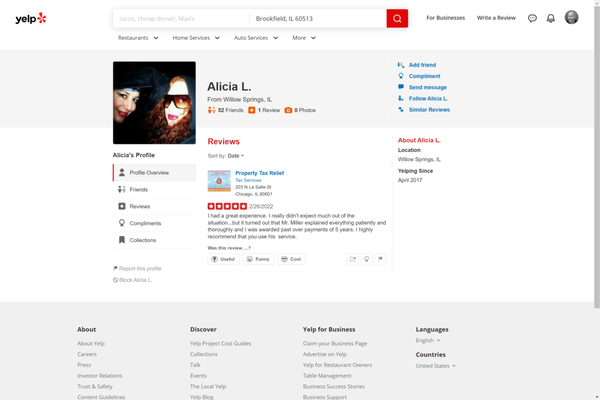Screen dimensions: 600x400
Task: Select Collections in profile sidebar
Action: 155,240
